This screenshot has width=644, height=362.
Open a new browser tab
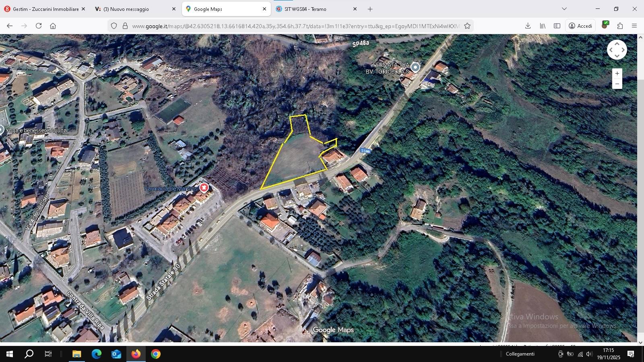369,8
